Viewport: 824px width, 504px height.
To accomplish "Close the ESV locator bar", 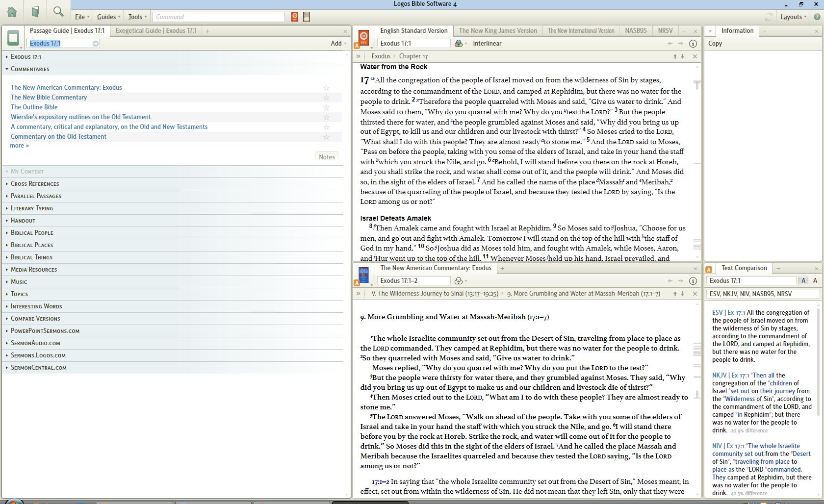I will 695,56.
